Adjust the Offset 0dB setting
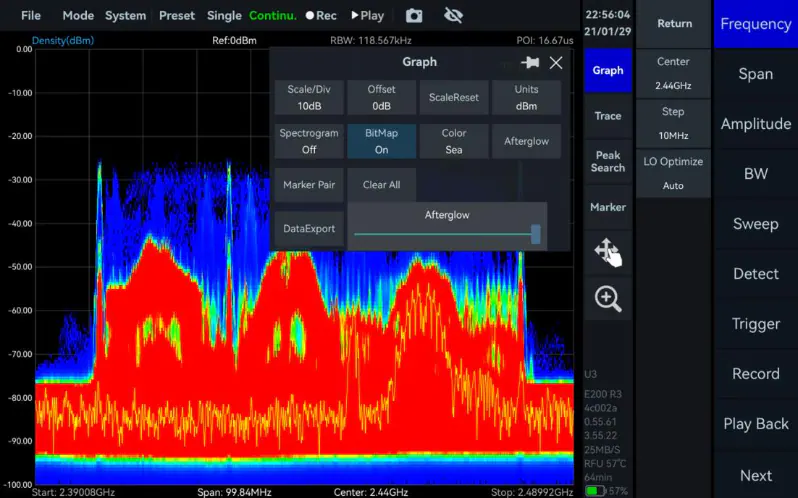 pos(381,97)
